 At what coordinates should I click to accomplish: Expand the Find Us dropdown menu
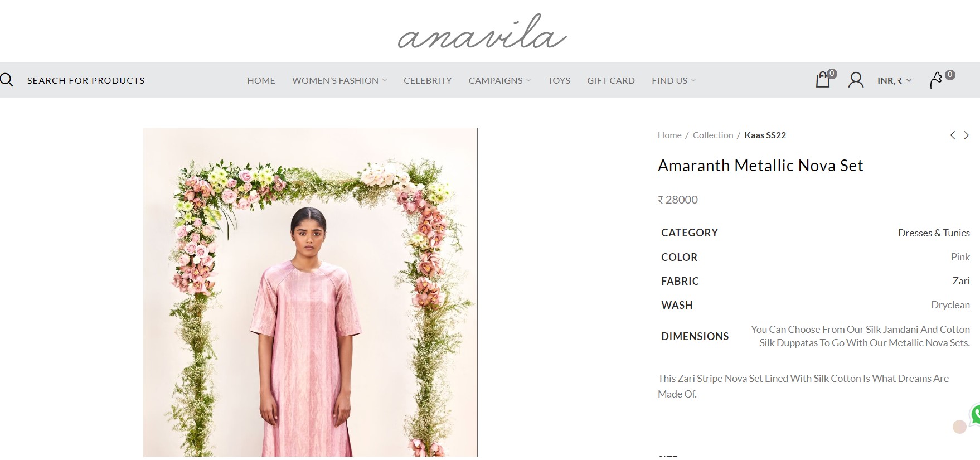pyautogui.click(x=673, y=80)
